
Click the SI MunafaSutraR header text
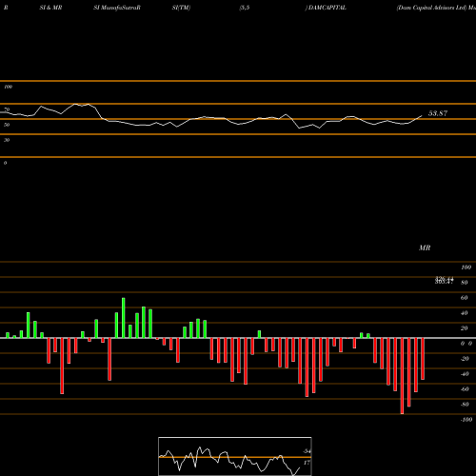click(117, 8)
